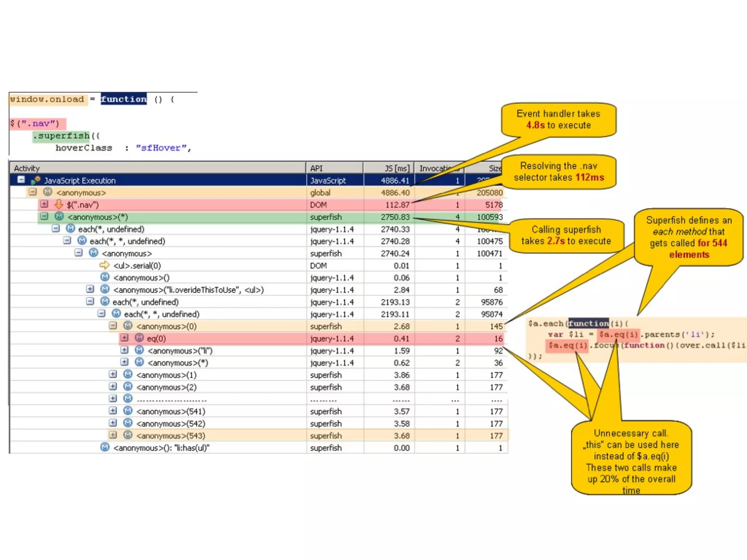The height and width of the screenshot is (560, 747).
Task: Collapse the JavaScript Execution root node
Action: click(21, 180)
